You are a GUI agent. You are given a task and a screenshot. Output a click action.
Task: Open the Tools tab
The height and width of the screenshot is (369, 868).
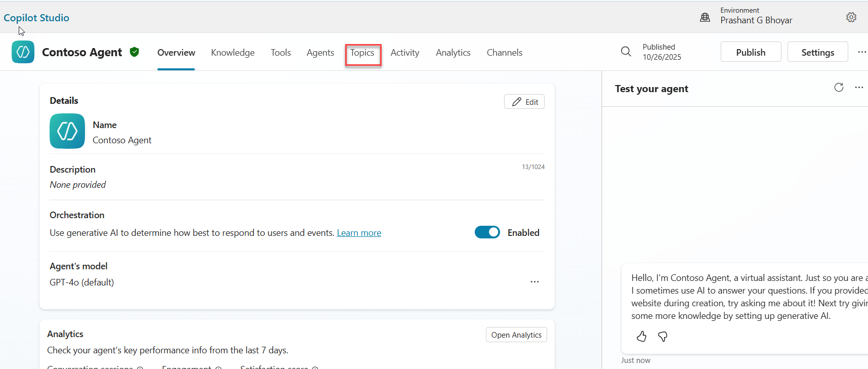click(281, 53)
